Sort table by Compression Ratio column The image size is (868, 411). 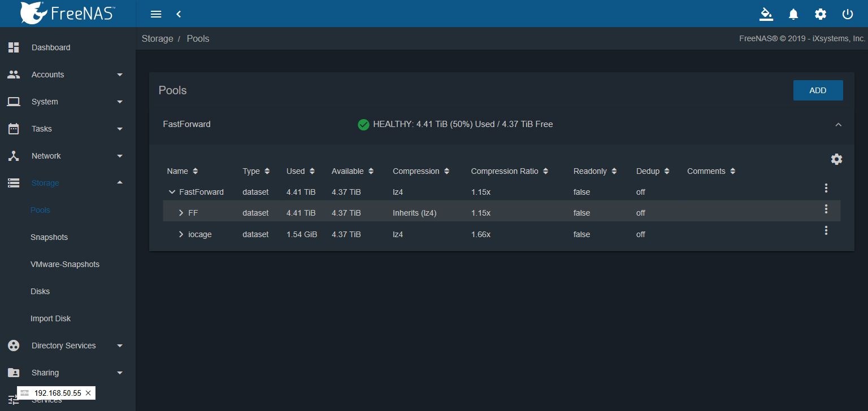click(x=546, y=171)
